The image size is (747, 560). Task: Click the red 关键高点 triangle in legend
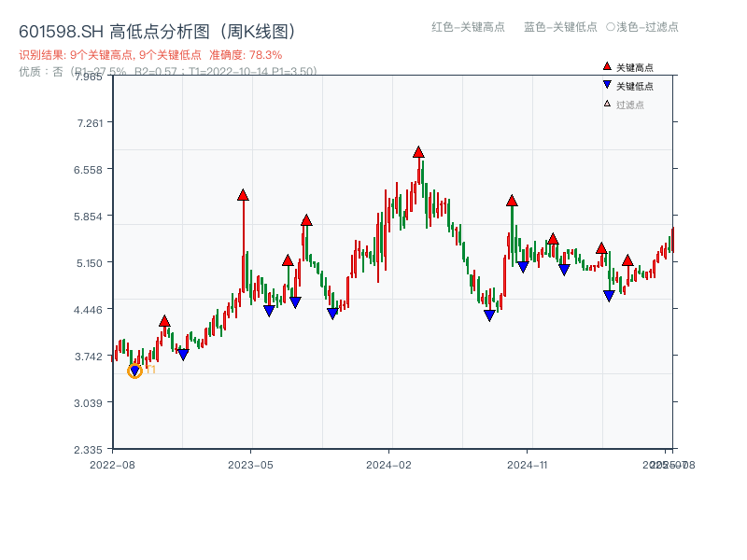click(607, 66)
